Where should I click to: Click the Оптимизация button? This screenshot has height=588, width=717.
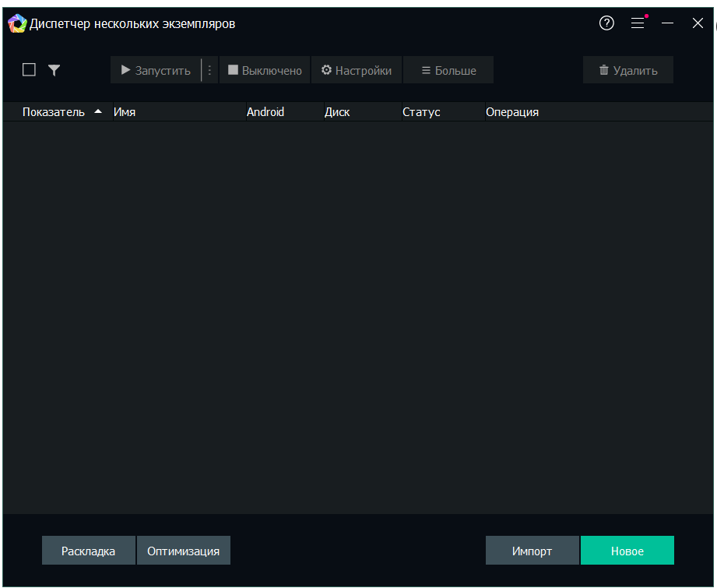[184, 551]
